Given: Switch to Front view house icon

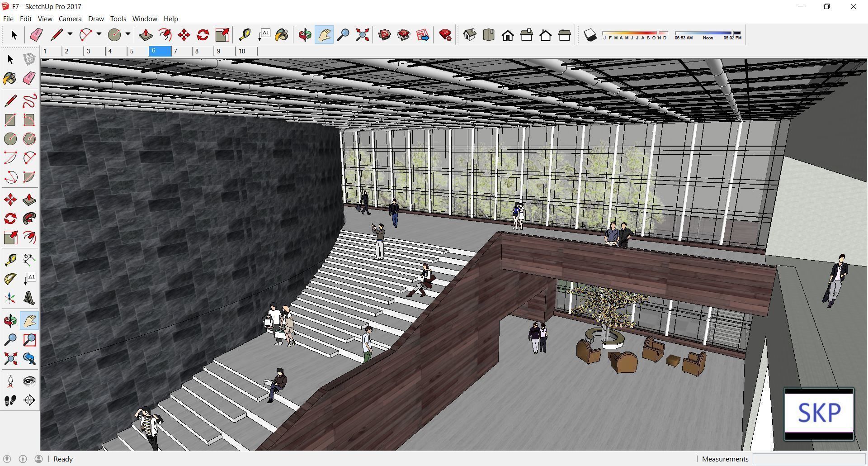Looking at the screenshot, I should [508, 35].
